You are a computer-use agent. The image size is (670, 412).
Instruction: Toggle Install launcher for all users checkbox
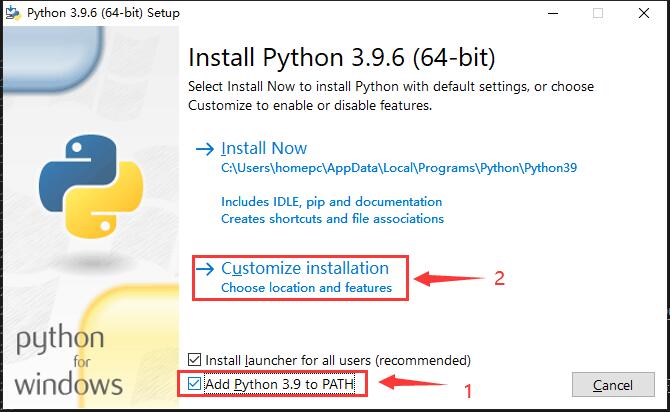[x=194, y=359]
